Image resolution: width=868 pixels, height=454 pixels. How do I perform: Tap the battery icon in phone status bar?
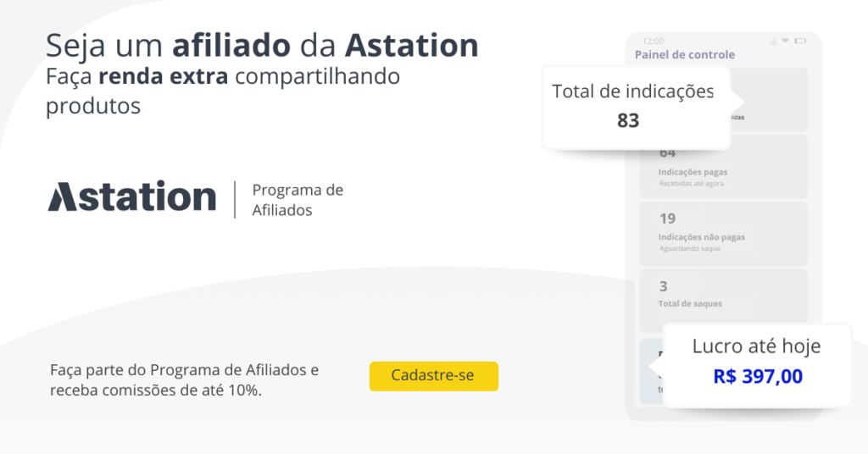(x=800, y=41)
